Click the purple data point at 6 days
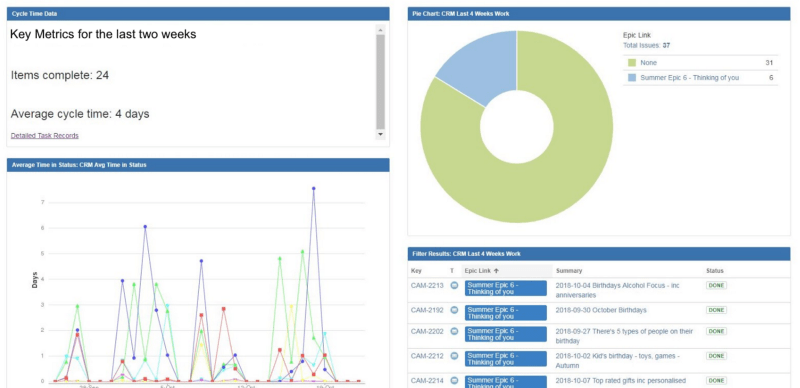Screen dimensions: 800x388 pos(145,226)
